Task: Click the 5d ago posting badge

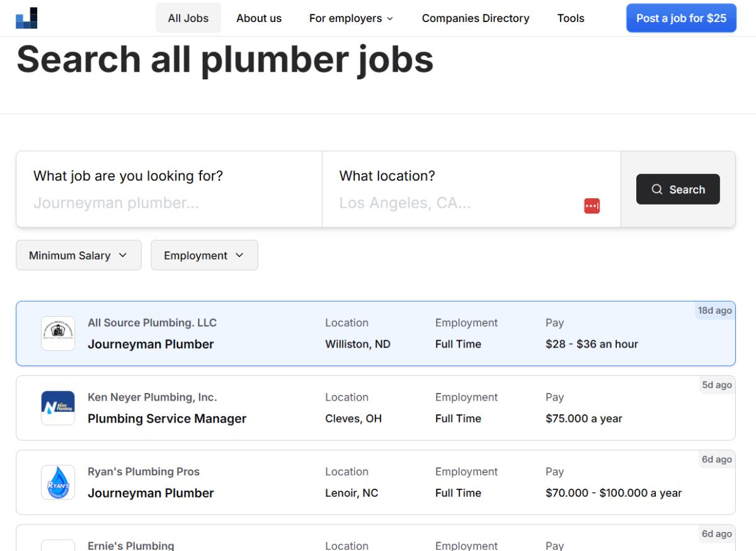Action: point(717,385)
